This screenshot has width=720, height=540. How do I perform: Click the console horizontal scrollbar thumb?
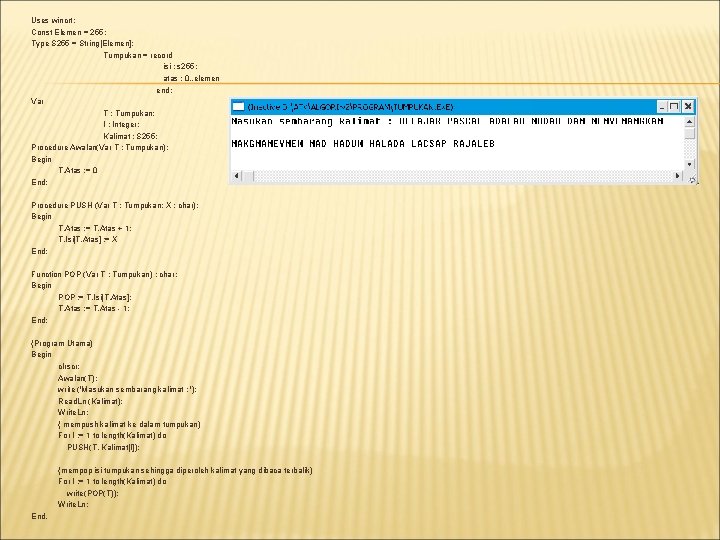point(248,175)
